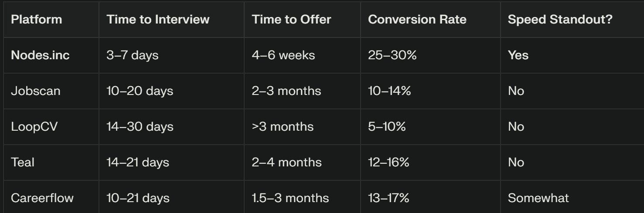
Task: Click the 1.5–3 months cell
Action: pos(290,198)
